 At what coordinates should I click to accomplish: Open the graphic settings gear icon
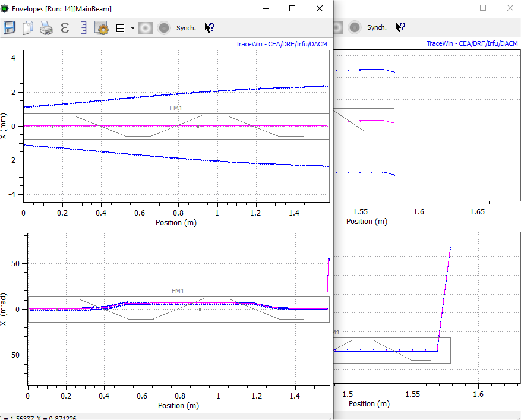(101, 27)
